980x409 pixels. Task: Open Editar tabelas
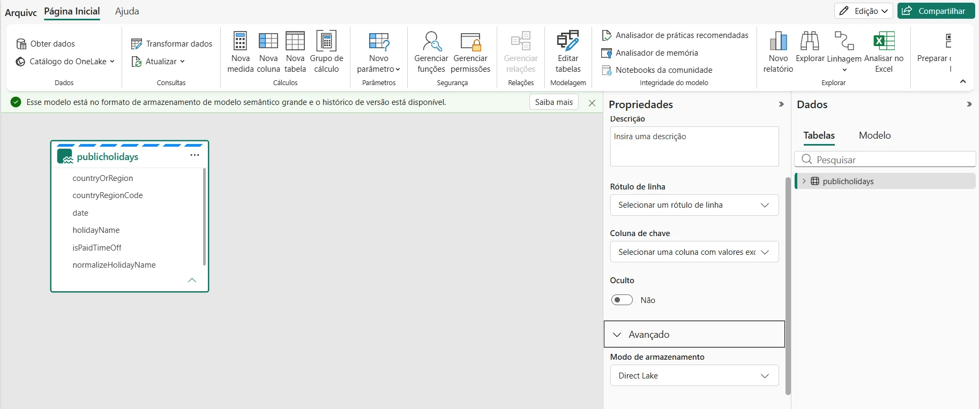tap(568, 52)
